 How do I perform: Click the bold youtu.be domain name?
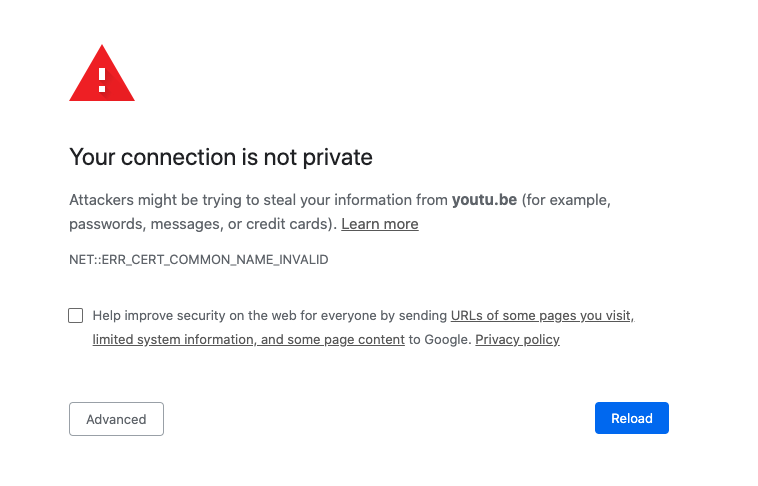(x=484, y=200)
